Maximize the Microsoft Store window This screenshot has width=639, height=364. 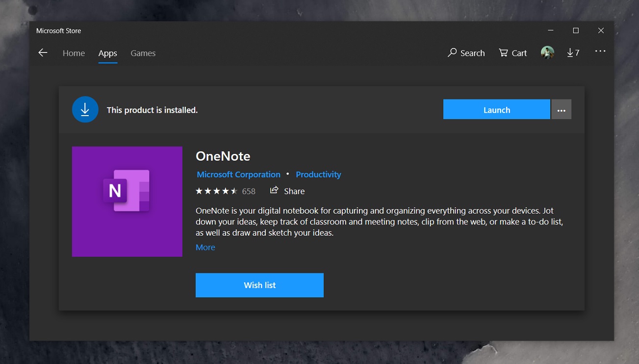[x=576, y=30]
